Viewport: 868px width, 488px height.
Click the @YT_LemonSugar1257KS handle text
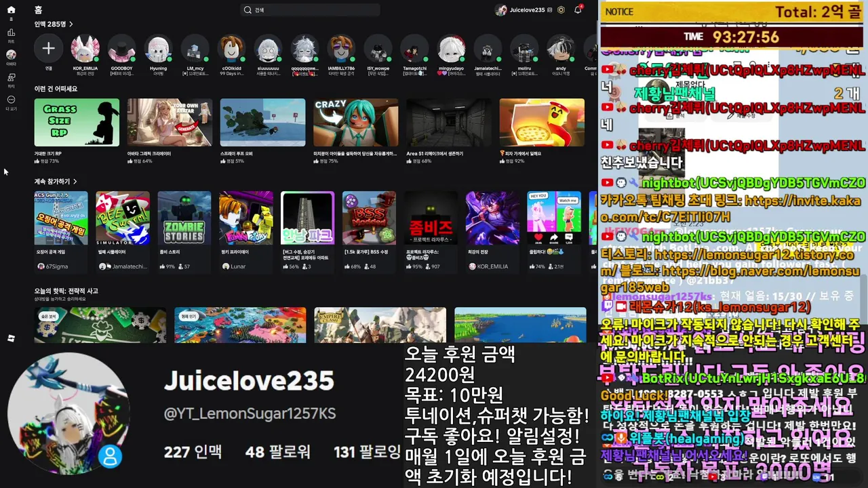[250, 414]
